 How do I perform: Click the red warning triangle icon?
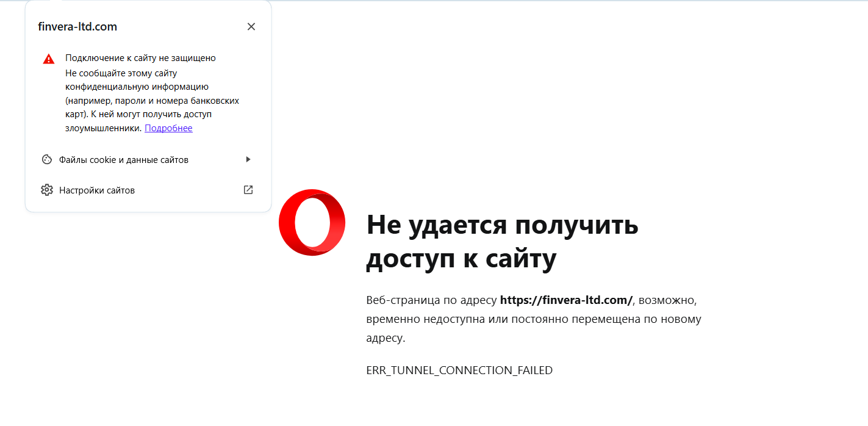[x=49, y=59]
